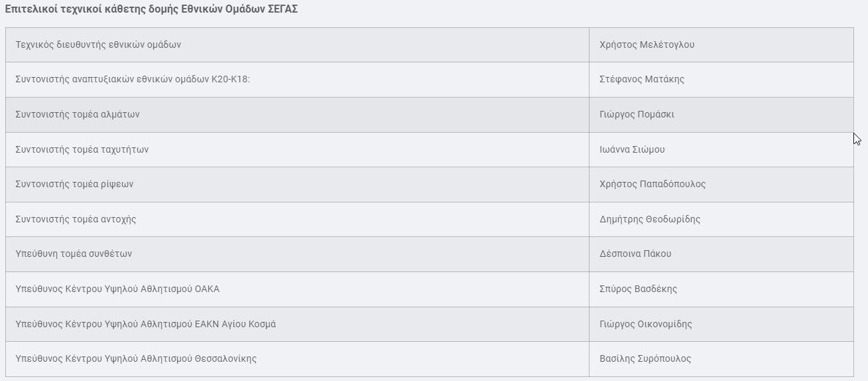This screenshot has width=868, height=381.
Task: Select the ΟΑΚΑ high performance center cell
Action: 117,289
